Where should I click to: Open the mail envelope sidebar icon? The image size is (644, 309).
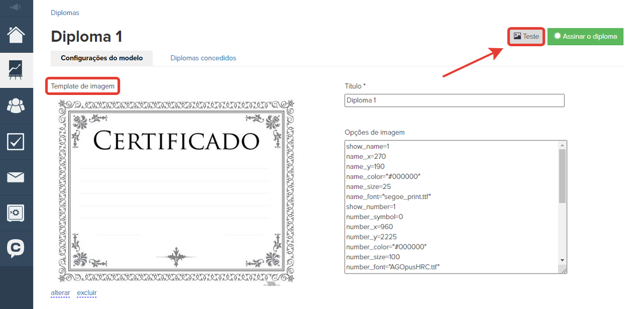click(16, 177)
